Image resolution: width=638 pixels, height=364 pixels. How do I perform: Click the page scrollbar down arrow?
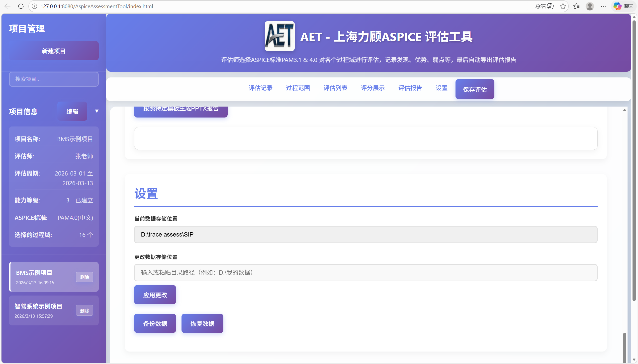coord(634,360)
